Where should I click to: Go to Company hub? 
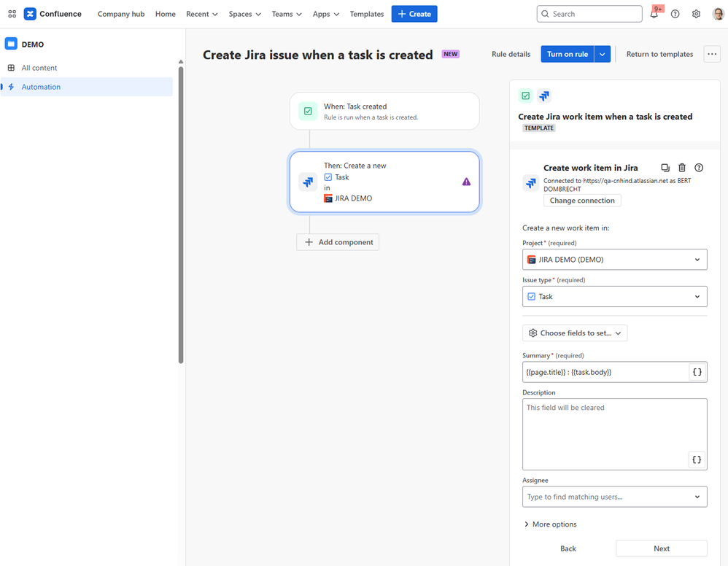[x=121, y=14]
